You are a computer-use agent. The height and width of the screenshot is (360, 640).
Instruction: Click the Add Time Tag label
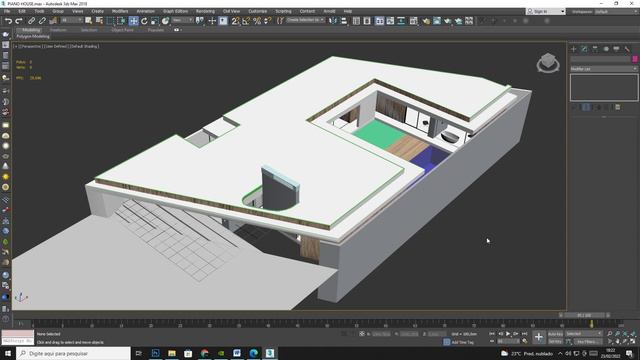pos(462,342)
